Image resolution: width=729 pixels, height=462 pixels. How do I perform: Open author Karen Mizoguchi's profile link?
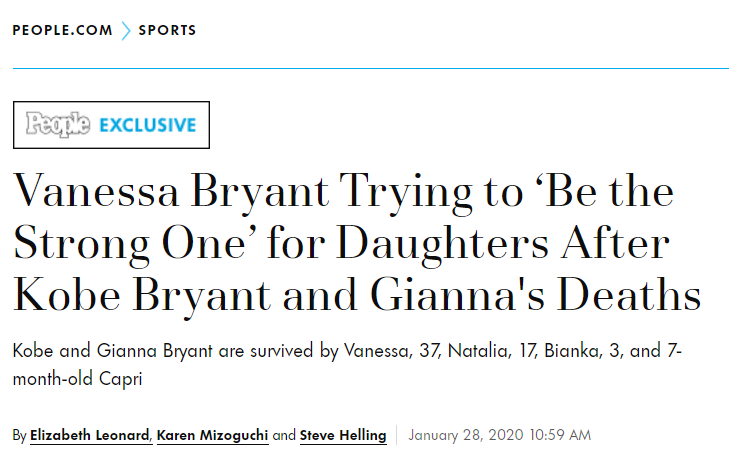(x=212, y=436)
